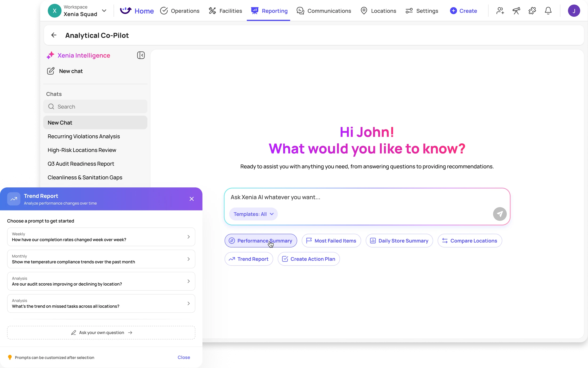The width and height of the screenshot is (588, 368).
Task: Send the message with the arrow icon
Action: click(500, 214)
